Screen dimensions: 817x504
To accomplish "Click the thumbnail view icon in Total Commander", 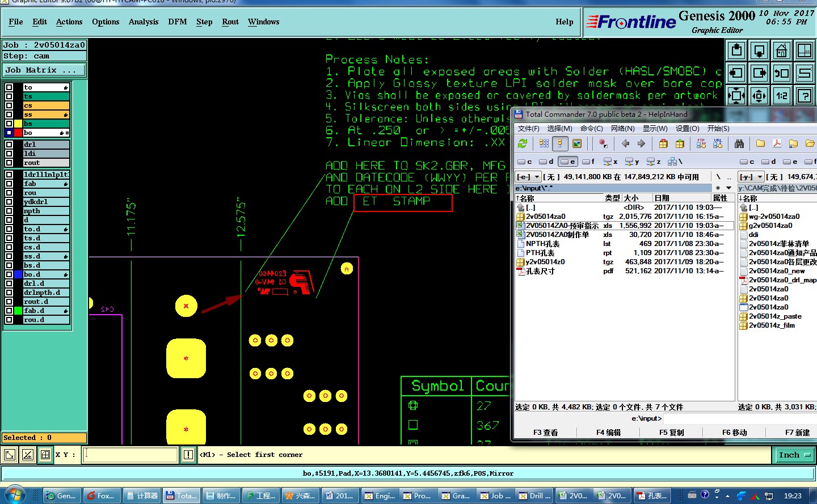I will click(x=577, y=144).
